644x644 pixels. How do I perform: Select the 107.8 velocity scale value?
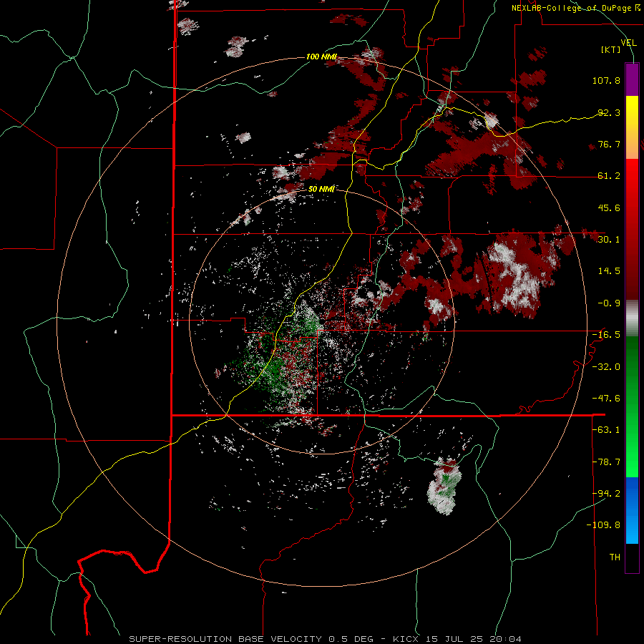click(606, 80)
